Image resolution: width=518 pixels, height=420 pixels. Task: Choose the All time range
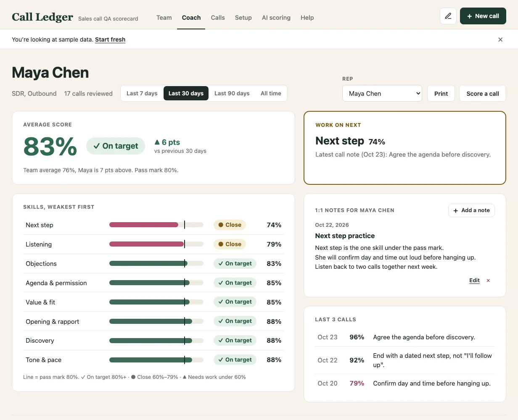pyautogui.click(x=271, y=93)
